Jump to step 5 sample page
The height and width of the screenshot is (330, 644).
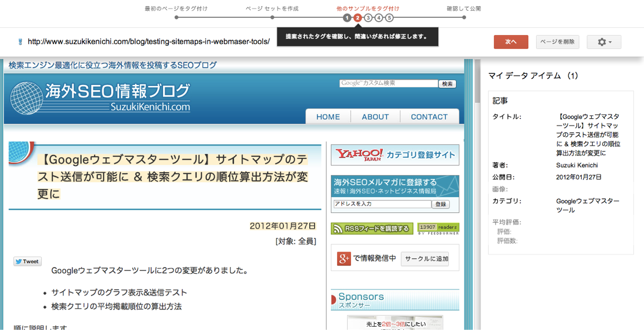pos(389,18)
